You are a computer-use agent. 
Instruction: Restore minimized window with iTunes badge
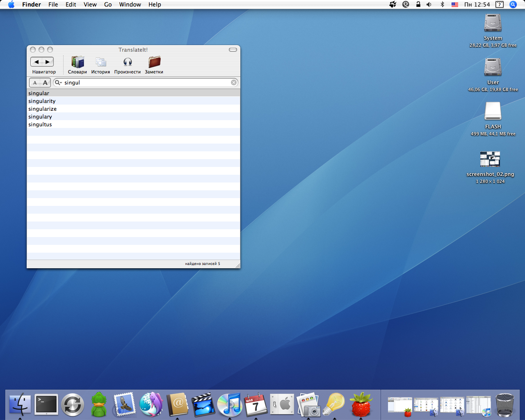tap(479, 406)
